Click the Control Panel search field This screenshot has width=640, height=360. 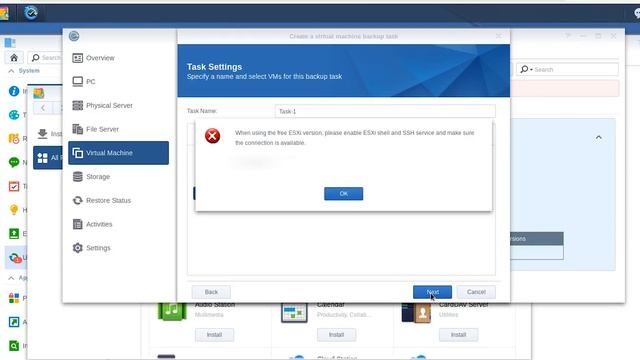pyautogui.click(x=45, y=58)
